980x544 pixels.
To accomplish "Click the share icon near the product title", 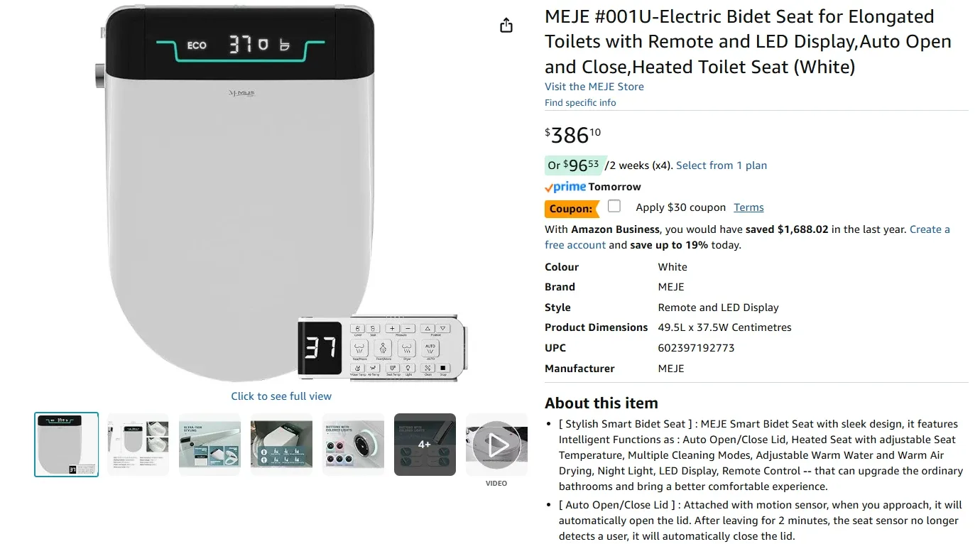I will pos(506,24).
